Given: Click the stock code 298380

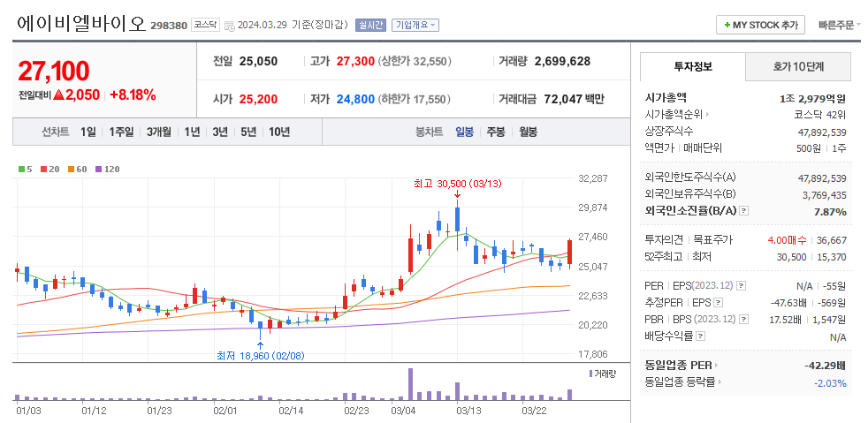Looking at the screenshot, I should point(169,26).
